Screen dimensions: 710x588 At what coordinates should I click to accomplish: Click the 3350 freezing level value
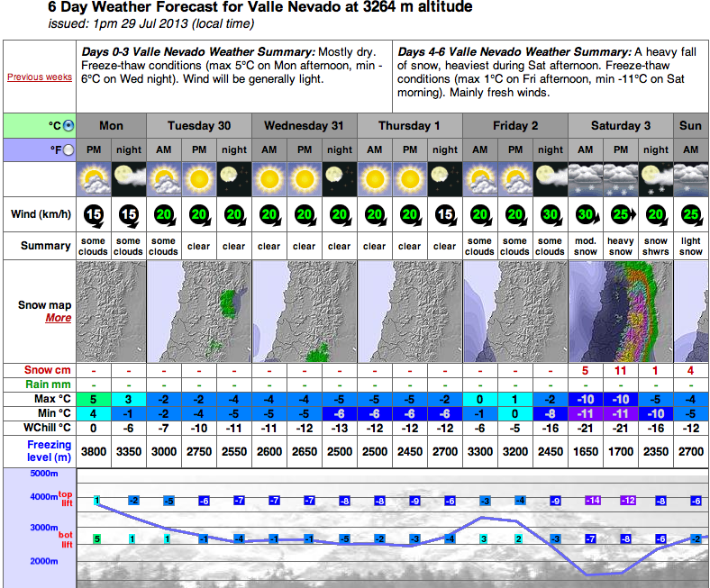(x=129, y=452)
